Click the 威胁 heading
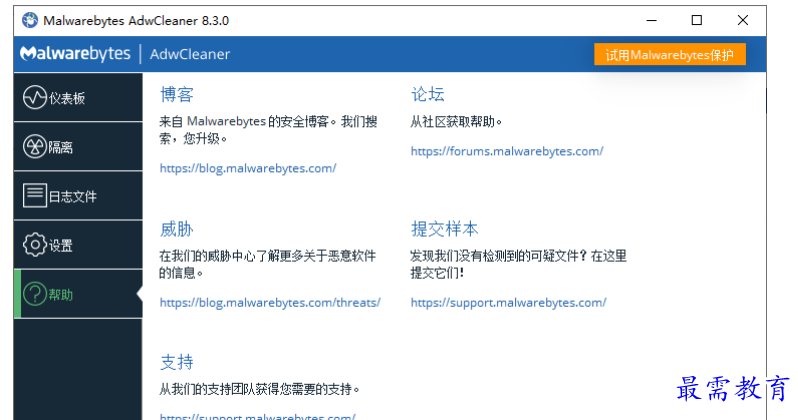This screenshot has height=420, width=798. click(x=177, y=229)
